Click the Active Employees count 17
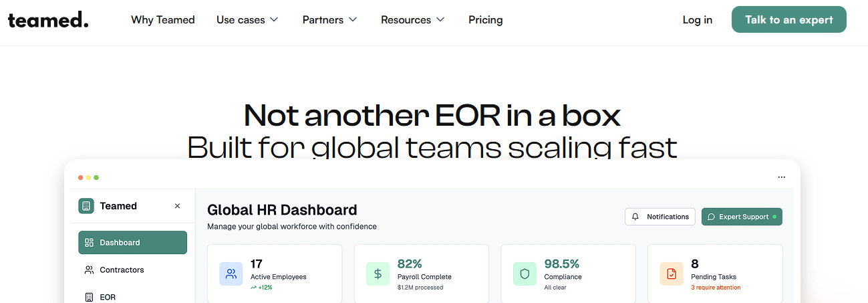The image size is (868, 303). 257,264
